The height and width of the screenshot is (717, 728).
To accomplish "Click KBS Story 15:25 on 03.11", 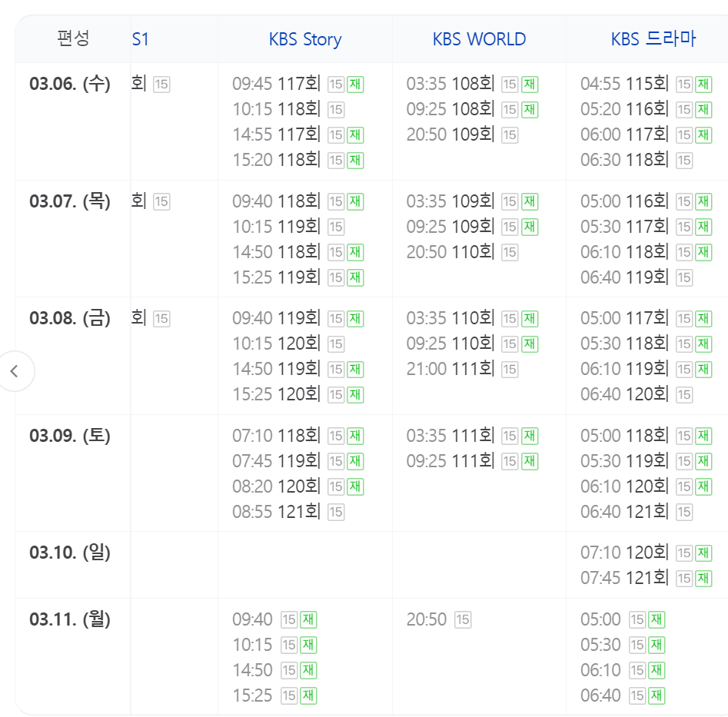I will 274,695.
